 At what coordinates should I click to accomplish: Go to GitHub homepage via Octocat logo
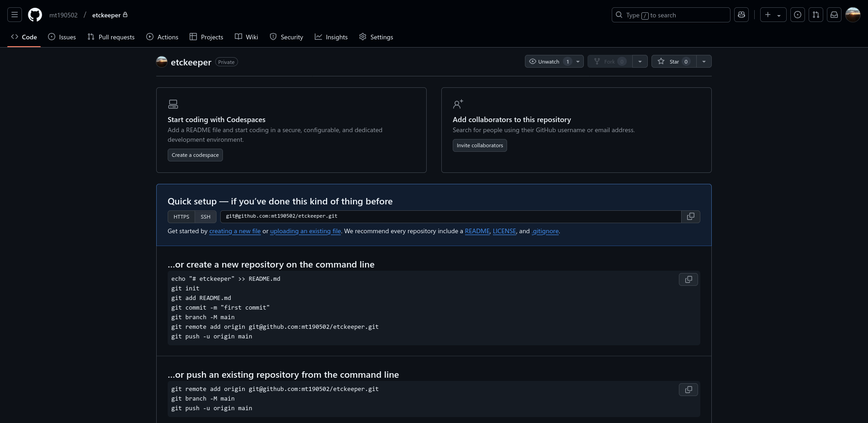click(35, 15)
